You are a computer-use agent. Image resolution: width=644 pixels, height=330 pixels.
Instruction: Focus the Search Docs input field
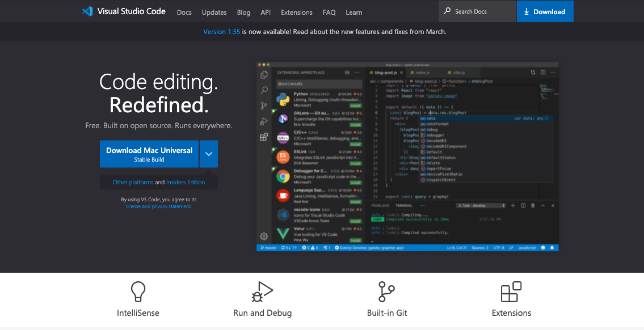pyautogui.click(x=477, y=11)
